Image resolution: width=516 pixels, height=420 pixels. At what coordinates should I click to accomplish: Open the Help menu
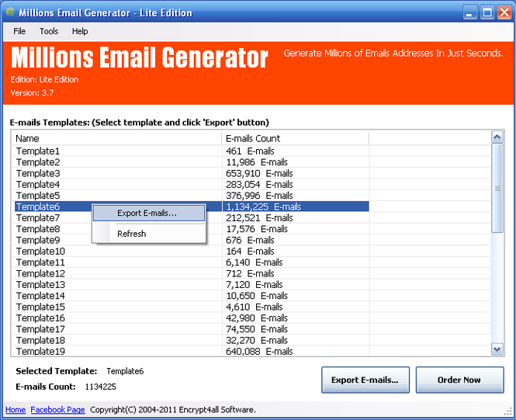(x=80, y=31)
